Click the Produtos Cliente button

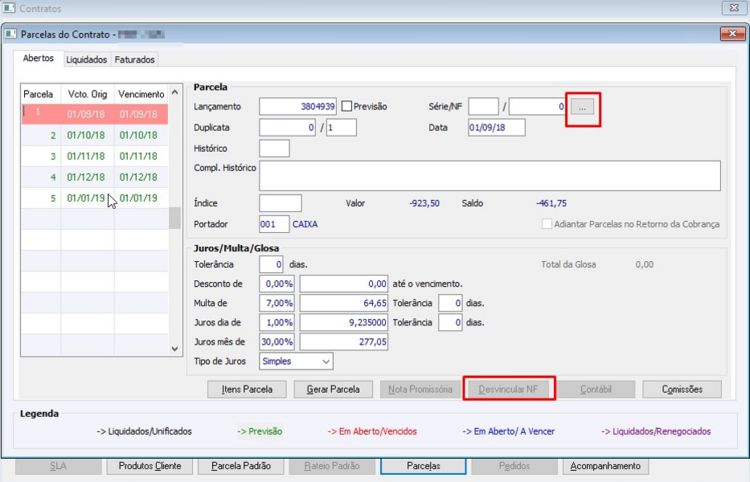(150, 466)
